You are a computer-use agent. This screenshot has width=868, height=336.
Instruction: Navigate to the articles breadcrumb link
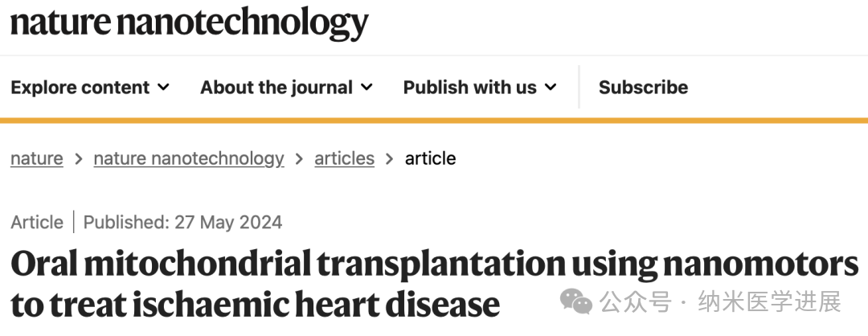(x=344, y=158)
